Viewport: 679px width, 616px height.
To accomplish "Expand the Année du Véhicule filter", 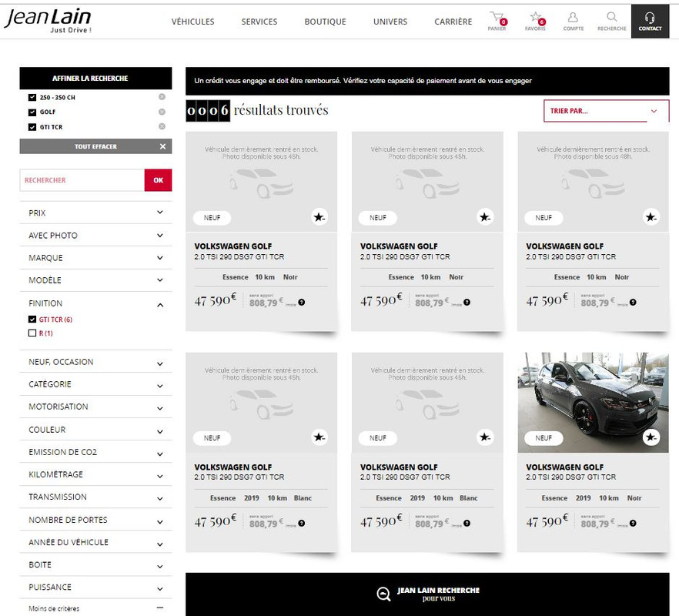I will (x=95, y=542).
